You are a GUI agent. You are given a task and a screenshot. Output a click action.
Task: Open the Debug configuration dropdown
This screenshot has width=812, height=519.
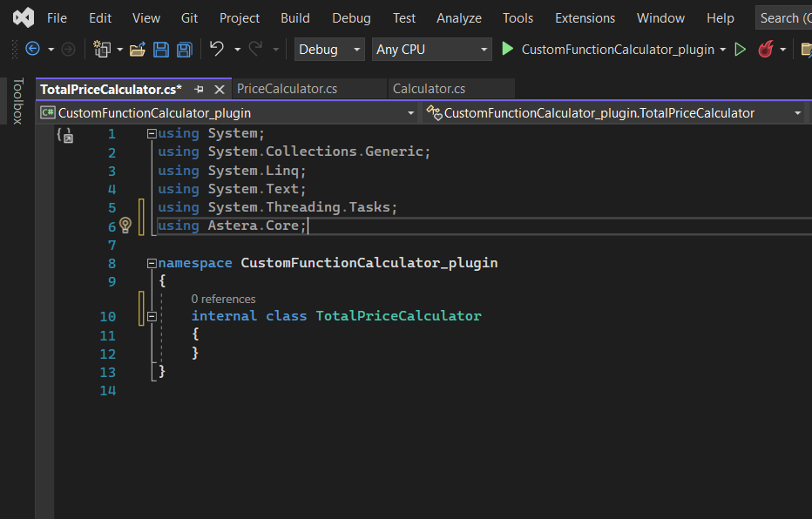point(328,50)
